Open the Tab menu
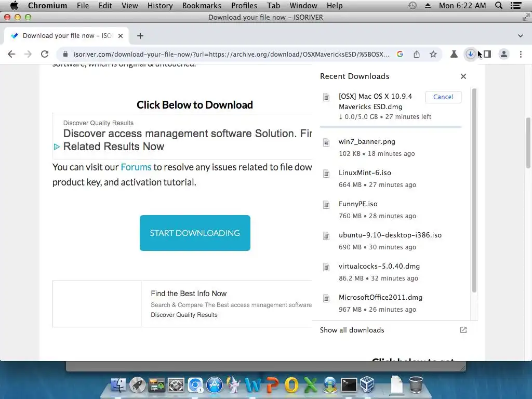The height and width of the screenshot is (399, 532). click(273, 6)
